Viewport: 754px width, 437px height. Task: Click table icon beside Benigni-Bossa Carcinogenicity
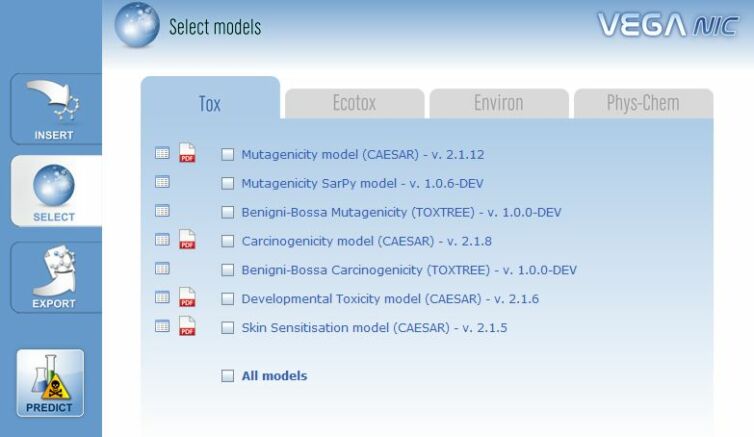pyautogui.click(x=162, y=269)
